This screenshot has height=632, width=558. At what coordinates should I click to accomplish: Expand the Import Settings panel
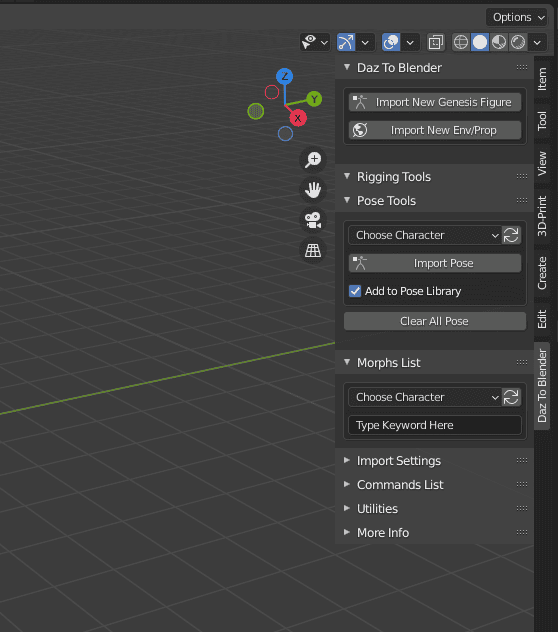[x=347, y=460]
